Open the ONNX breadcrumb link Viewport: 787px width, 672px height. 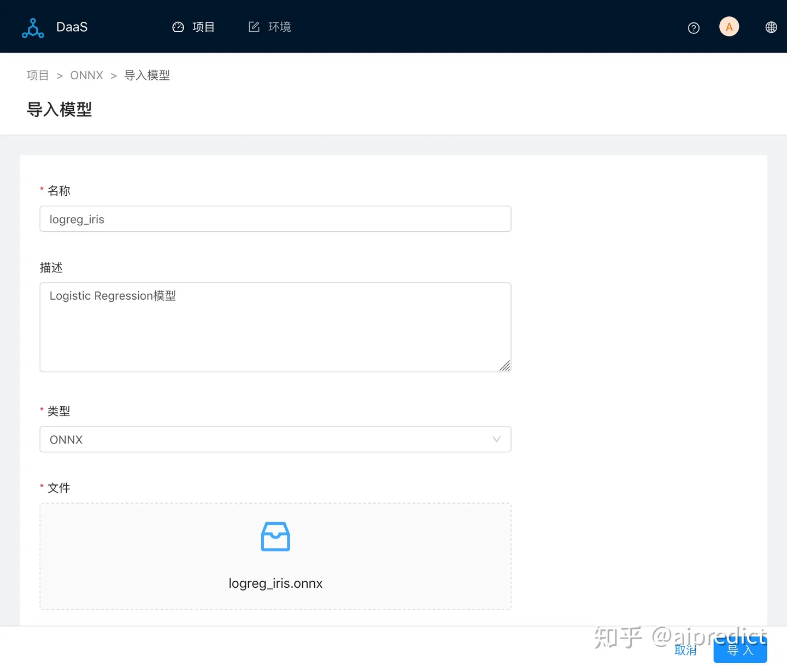point(86,75)
